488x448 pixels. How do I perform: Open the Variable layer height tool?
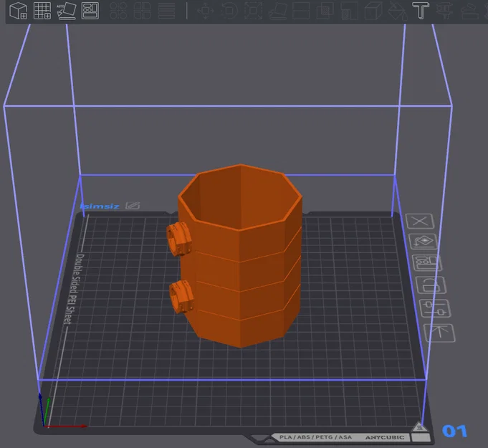166,11
